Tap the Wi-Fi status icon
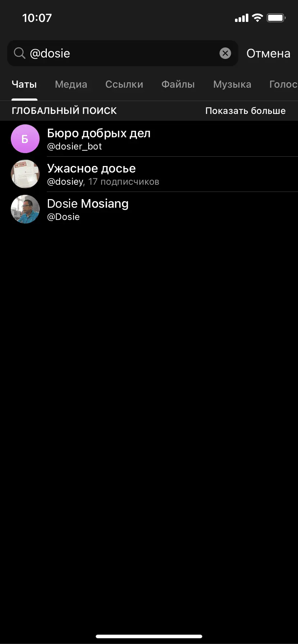 point(257,18)
